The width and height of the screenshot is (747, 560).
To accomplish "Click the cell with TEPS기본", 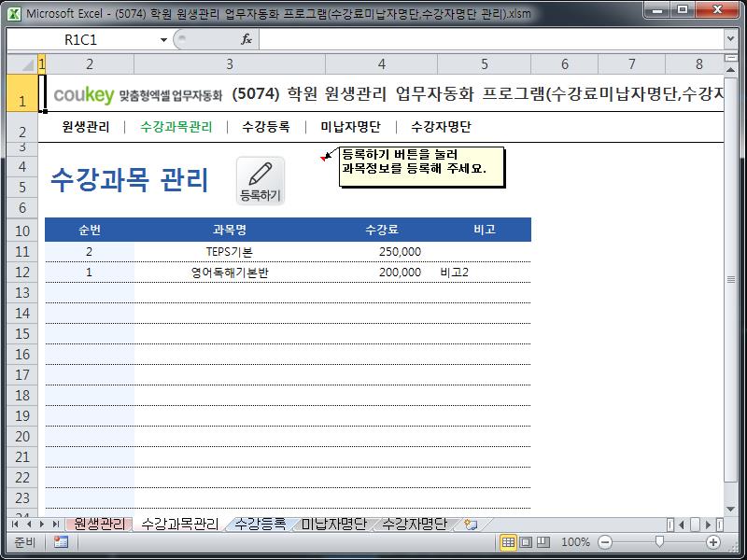I will 230,251.
